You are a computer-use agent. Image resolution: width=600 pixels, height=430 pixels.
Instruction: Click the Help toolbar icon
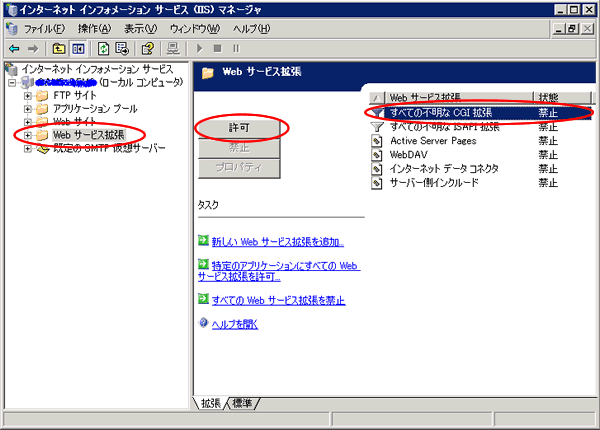148,47
